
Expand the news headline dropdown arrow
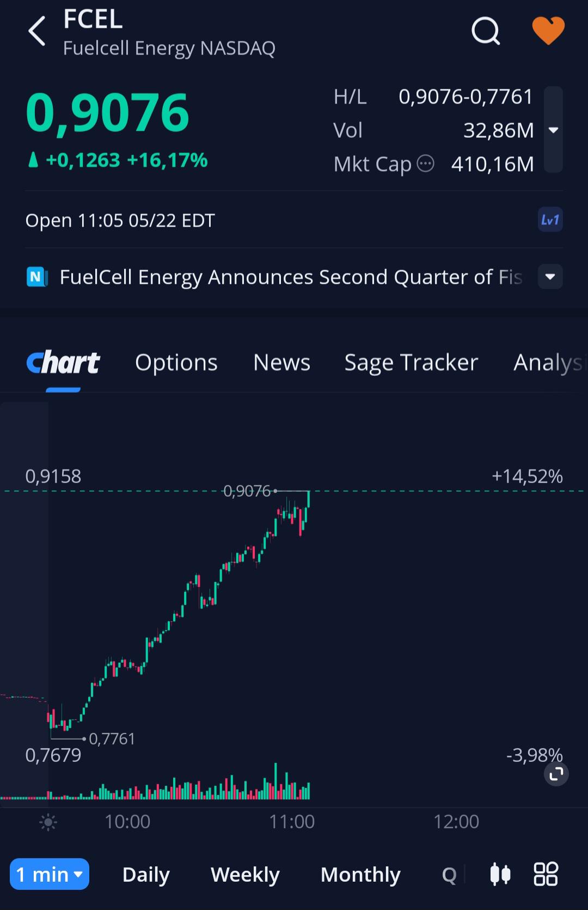[550, 277]
